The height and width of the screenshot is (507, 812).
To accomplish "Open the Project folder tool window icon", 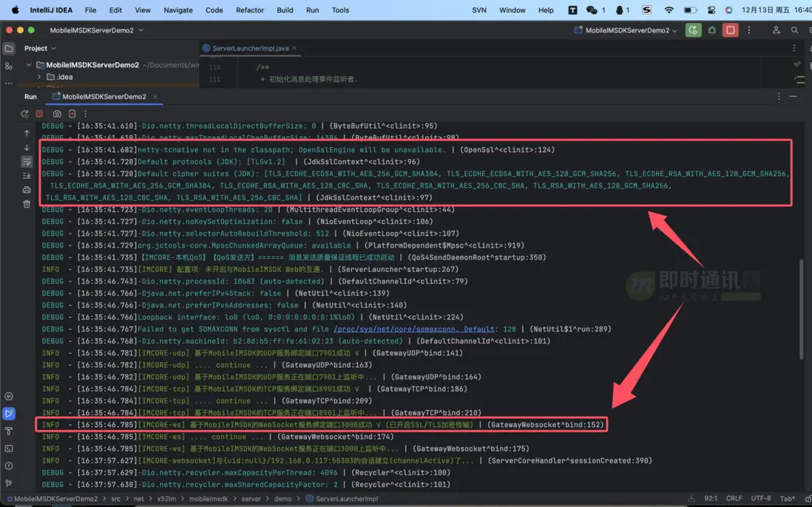I will (9, 48).
